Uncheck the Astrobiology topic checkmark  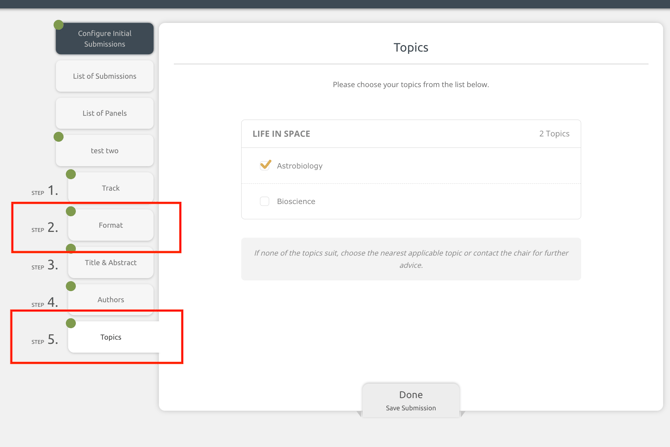tap(265, 165)
